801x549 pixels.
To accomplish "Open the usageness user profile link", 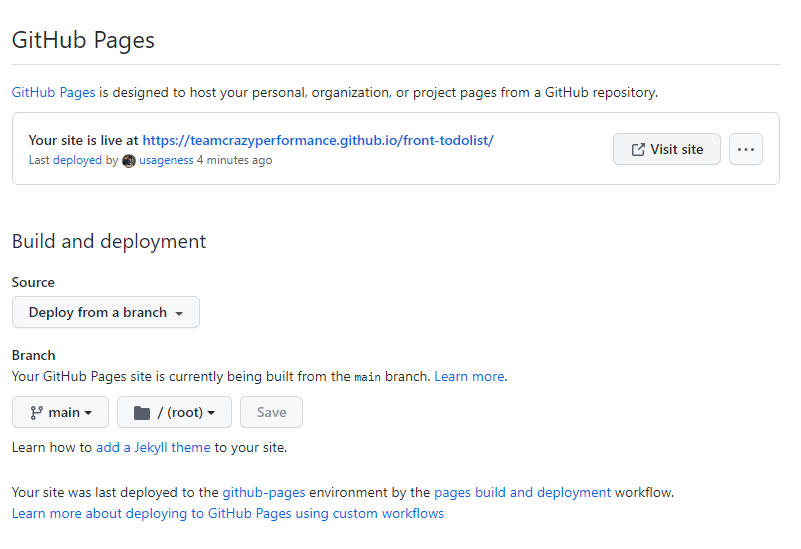I will 166,160.
